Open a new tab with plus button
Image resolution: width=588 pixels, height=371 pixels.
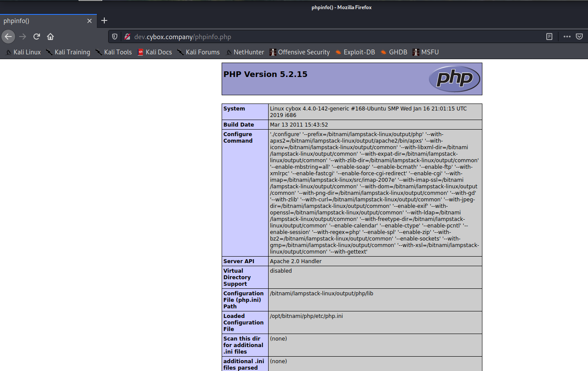104,20
